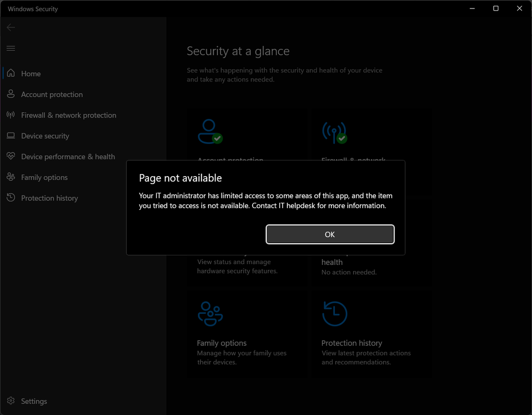Viewport: 532px width, 415px height.
Task: Click the "Security at a glance" heading
Action: tap(238, 51)
